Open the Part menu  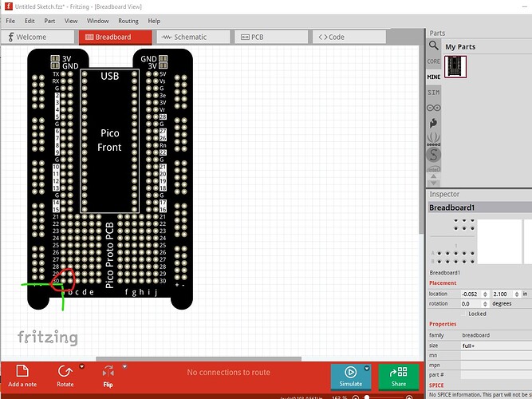pyautogui.click(x=49, y=21)
